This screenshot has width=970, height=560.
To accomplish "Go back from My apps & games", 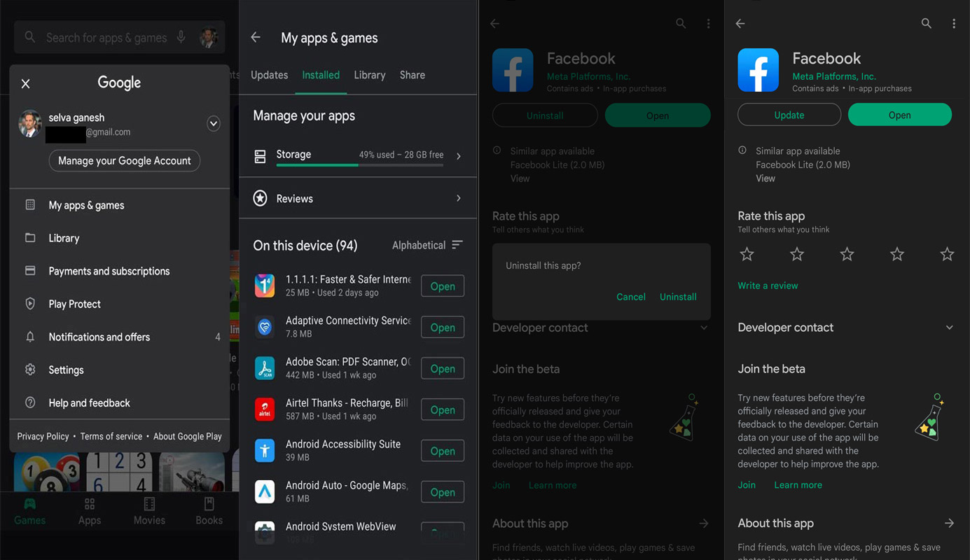I will 256,38.
